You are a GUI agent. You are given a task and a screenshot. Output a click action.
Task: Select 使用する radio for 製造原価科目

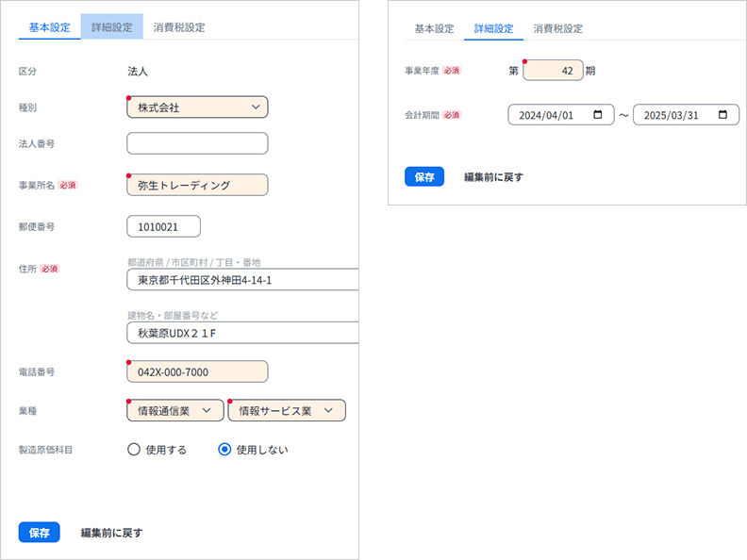click(134, 450)
